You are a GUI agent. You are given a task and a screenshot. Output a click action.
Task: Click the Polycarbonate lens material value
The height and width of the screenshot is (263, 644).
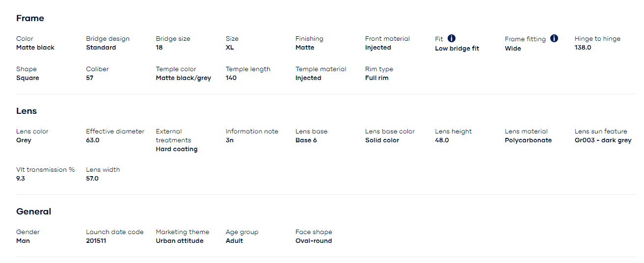528,140
